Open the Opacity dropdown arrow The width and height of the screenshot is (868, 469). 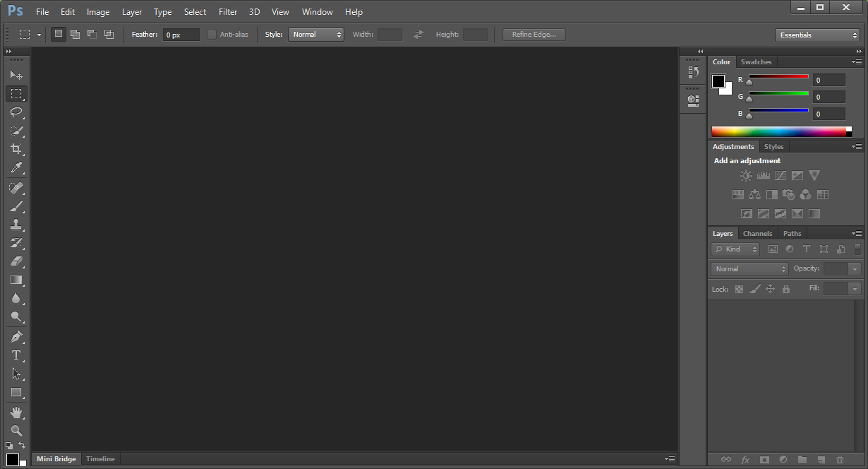click(x=855, y=269)
